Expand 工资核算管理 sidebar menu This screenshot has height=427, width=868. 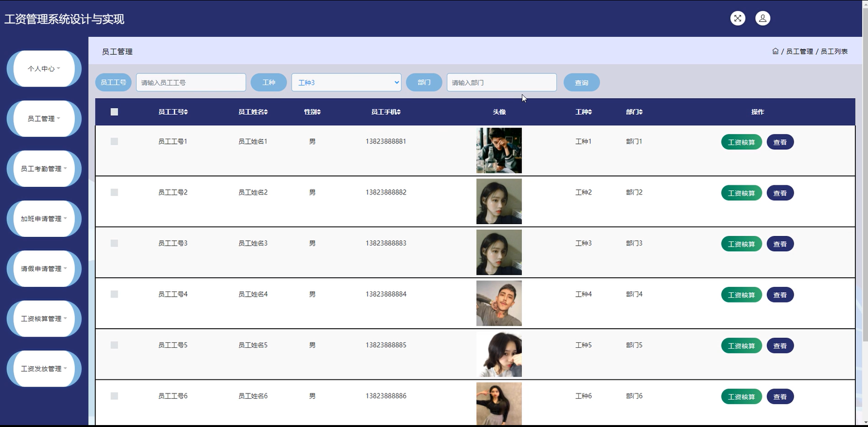tap(44, 319)
